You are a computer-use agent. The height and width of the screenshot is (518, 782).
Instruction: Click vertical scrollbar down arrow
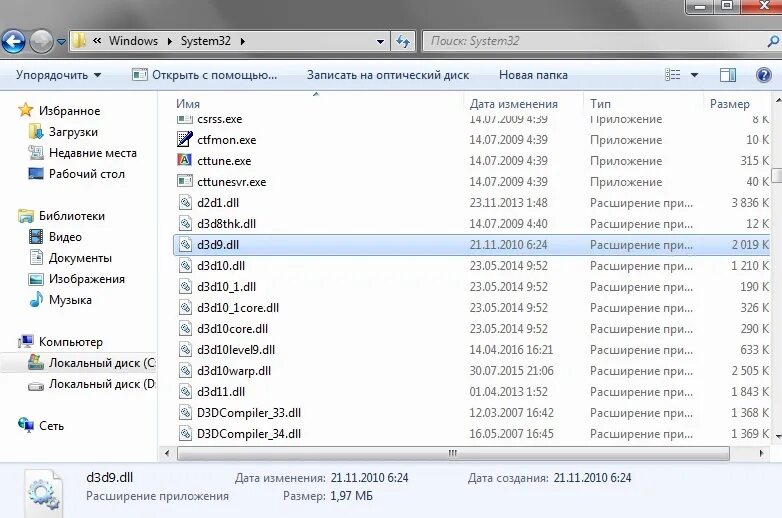[x=778, y=436]
